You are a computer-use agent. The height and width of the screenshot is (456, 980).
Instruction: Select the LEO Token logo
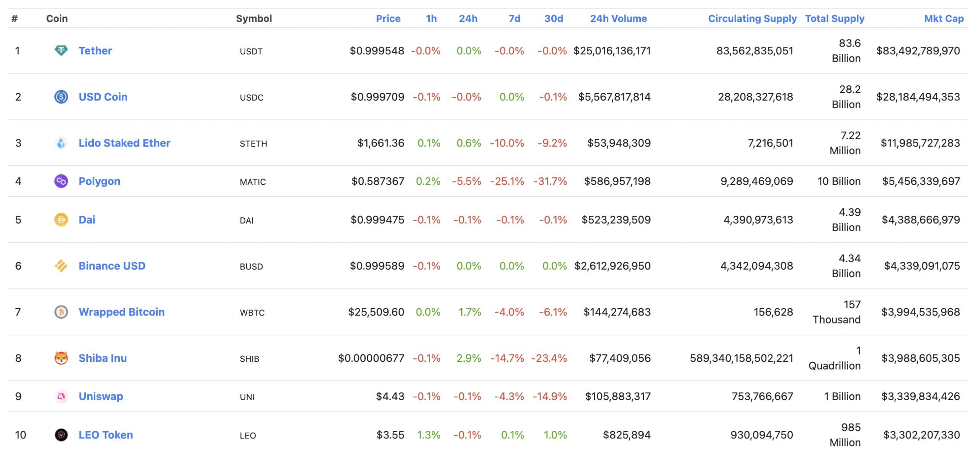click(62, 435)
